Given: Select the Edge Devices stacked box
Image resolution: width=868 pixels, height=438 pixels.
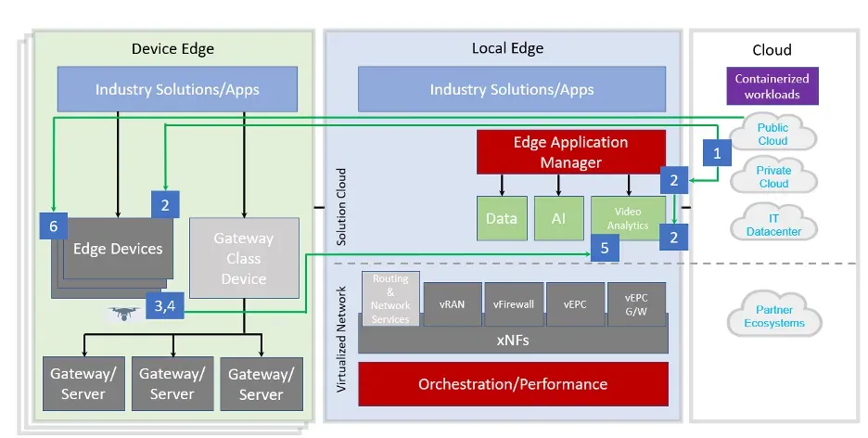Looking at the screenshot, I should click(x=117, y=249).
